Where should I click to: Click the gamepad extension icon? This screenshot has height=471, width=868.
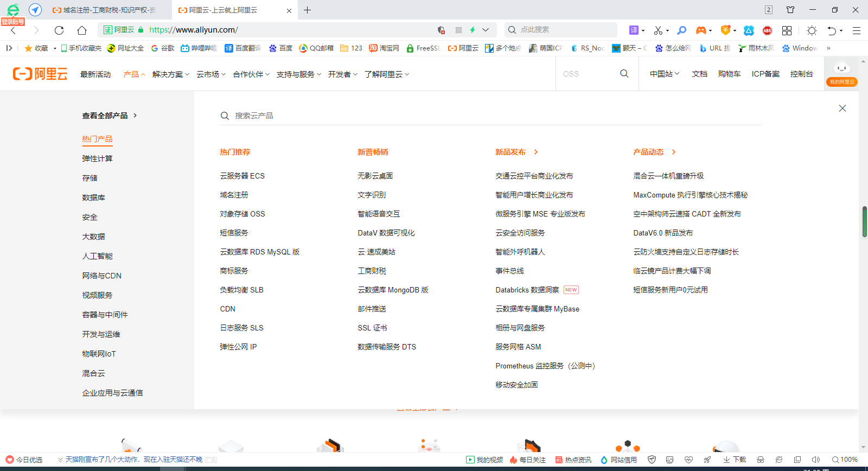(701, 30)
